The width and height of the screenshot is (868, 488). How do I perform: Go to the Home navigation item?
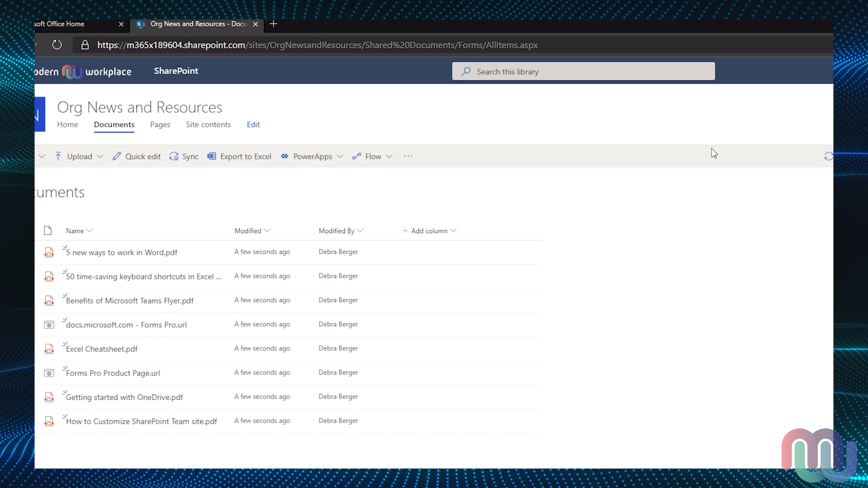pyautogui.click(x=67, y=125)
